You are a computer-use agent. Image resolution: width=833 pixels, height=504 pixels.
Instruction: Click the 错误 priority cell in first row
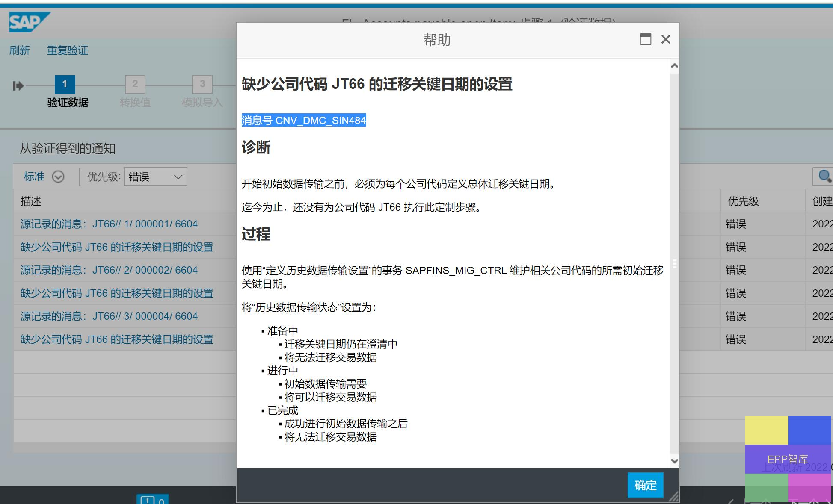736,224
